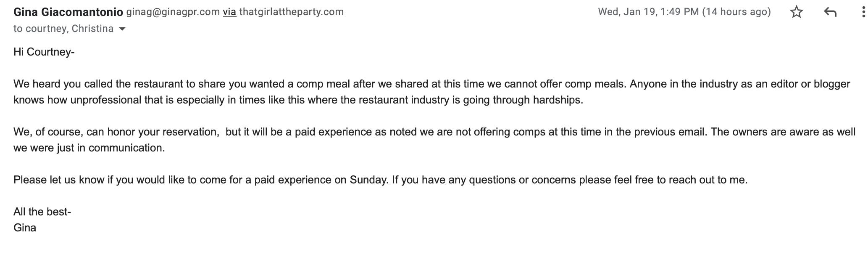Click the "Hi Courtney-" greeting

click(44, 52)
